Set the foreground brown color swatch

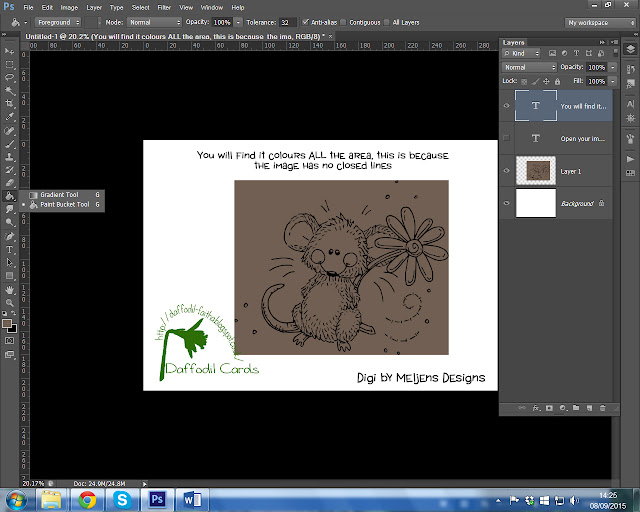(7, 323)
